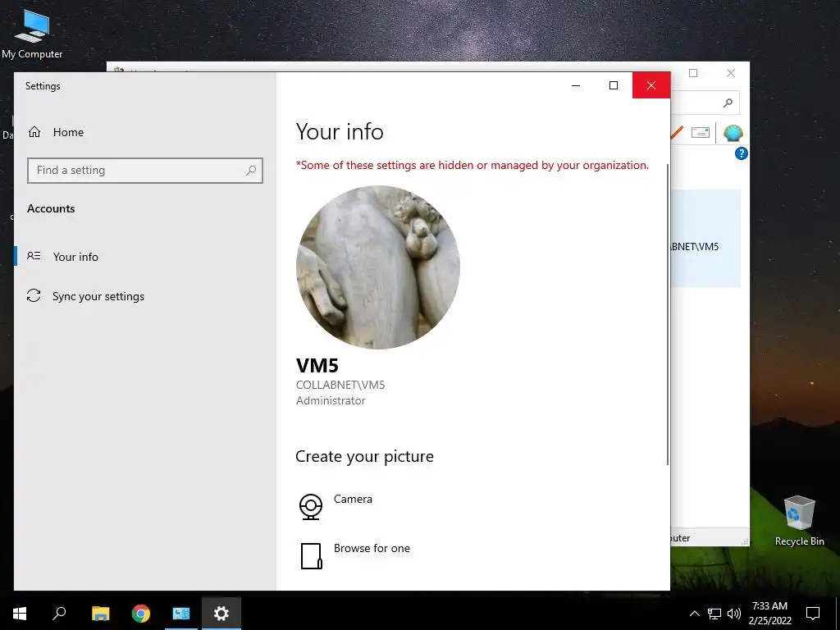Open the volume tray icon

pyautogui.click(x=734, y=614)
